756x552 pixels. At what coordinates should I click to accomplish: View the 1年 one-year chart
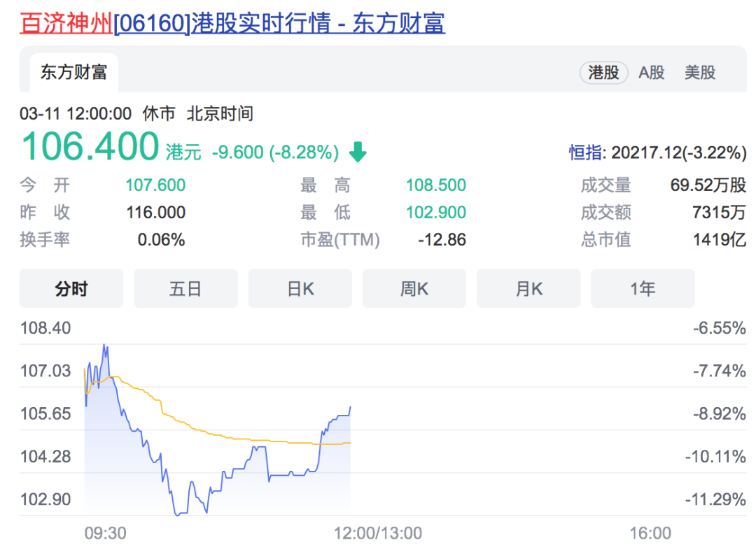click(643, 288)
